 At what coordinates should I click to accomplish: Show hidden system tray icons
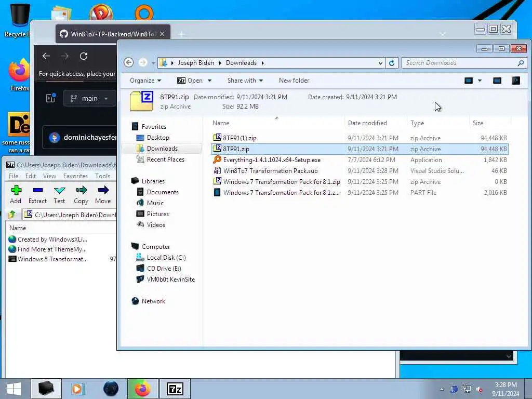pos(442,390)
